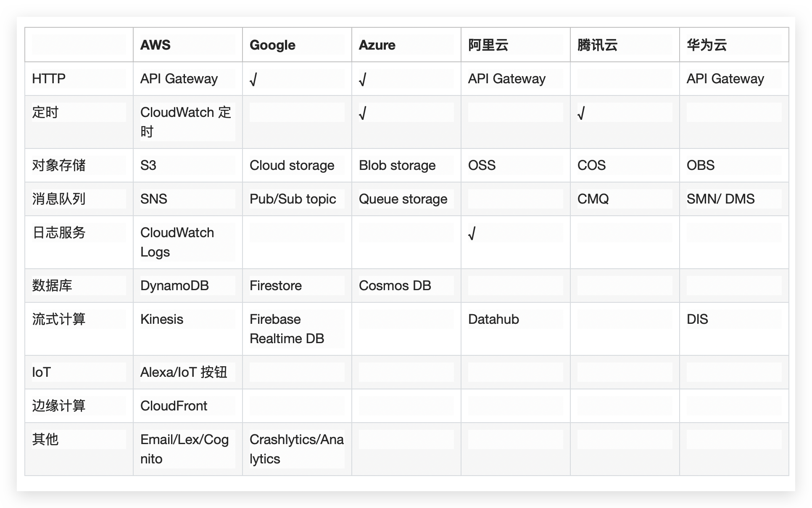The width and height of the screenshot is (812, 508).
Task: Click the Crashlytics/Analytics cell
Action: [297, 449]
